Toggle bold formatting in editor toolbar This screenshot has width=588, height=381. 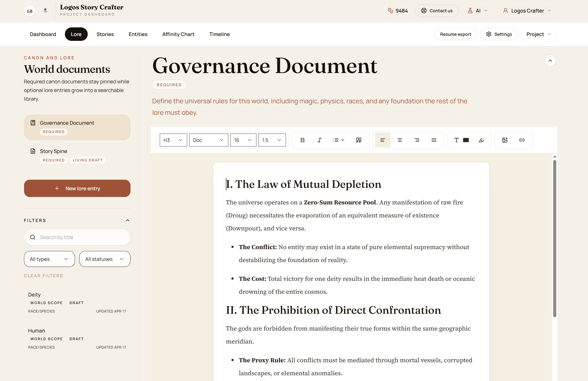(x=302, y=140)
